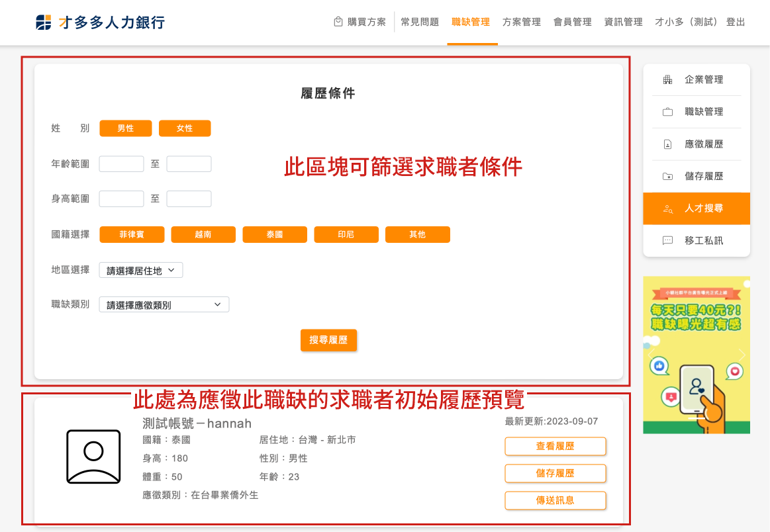Go to 方案管理 in top navigation
The width and height of the screenshot is (770, 532).
[522, 22]
